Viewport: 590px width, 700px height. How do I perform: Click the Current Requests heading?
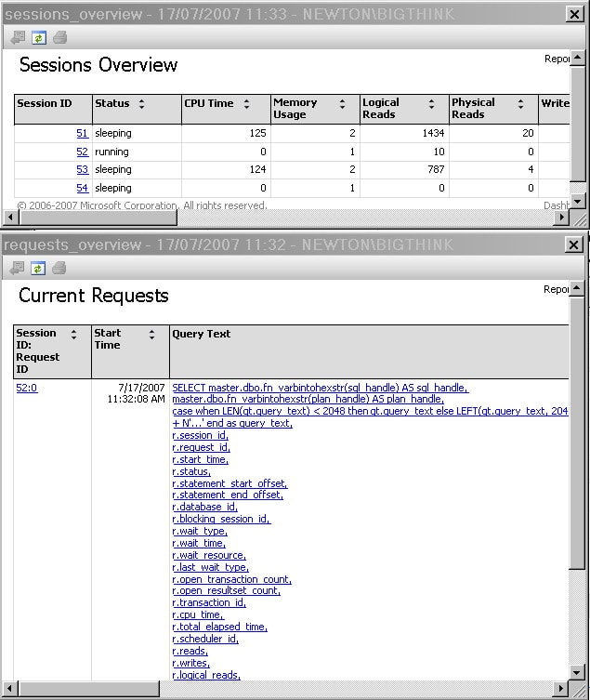[94, 296]
